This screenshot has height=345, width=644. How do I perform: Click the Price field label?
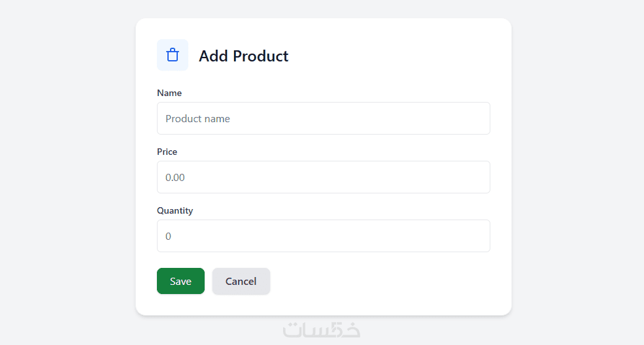click(x=167, y=152)
